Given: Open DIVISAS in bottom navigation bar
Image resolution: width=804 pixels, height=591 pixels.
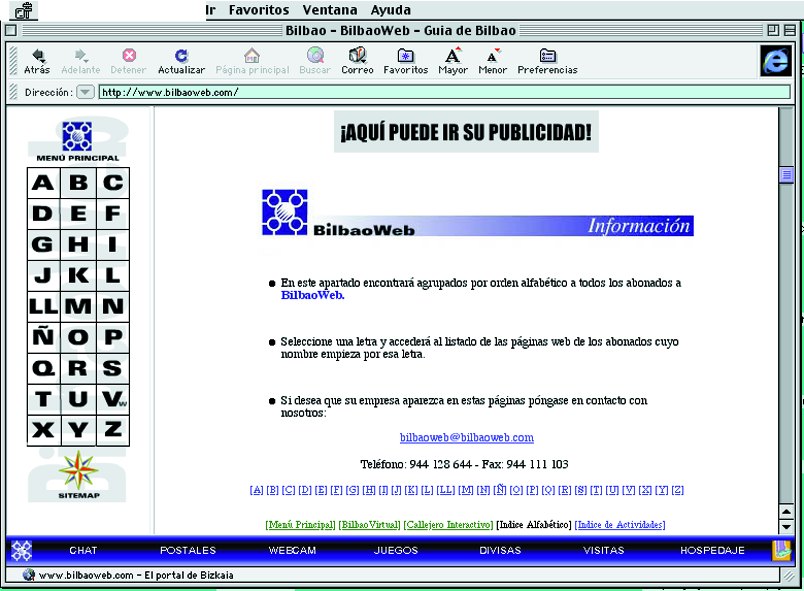Looking at the screenshot, I should (500, 551).
